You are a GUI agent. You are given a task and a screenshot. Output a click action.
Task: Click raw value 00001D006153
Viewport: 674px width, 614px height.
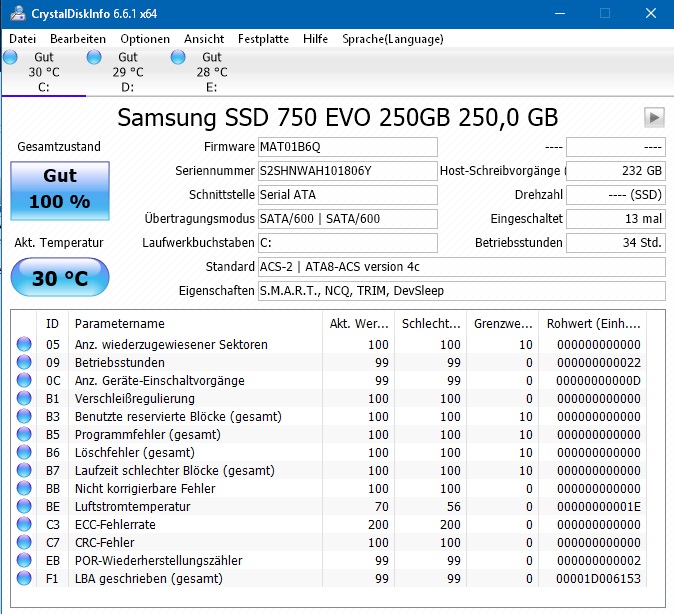coord(598,579)
